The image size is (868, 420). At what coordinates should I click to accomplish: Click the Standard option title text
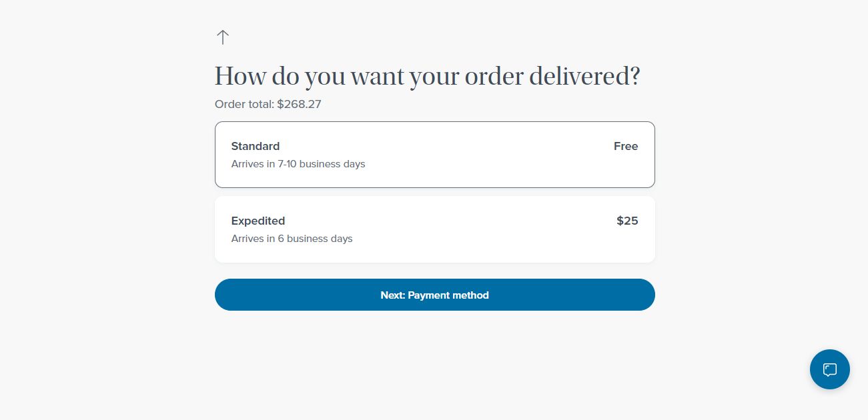pos(256,146)
